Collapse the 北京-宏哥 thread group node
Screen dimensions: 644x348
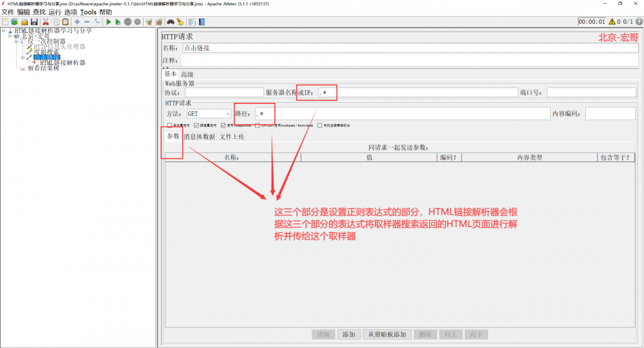click(x=10, y=36)
